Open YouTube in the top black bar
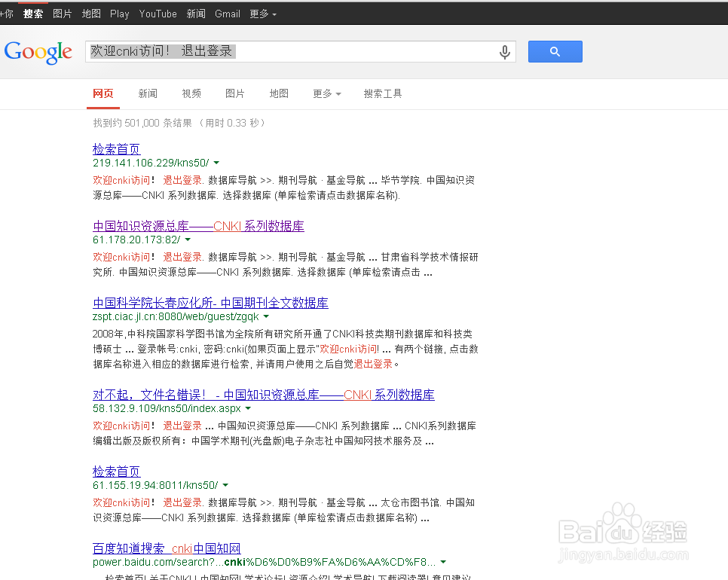 158,14
